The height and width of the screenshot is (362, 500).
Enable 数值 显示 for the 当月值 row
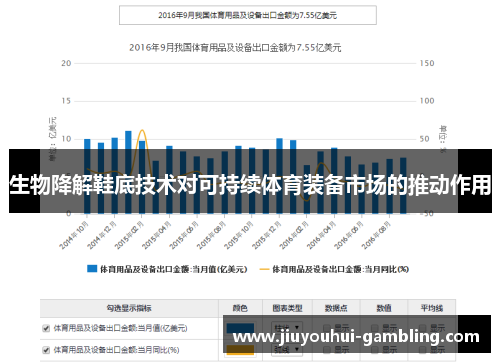click(x=375, y=328)
